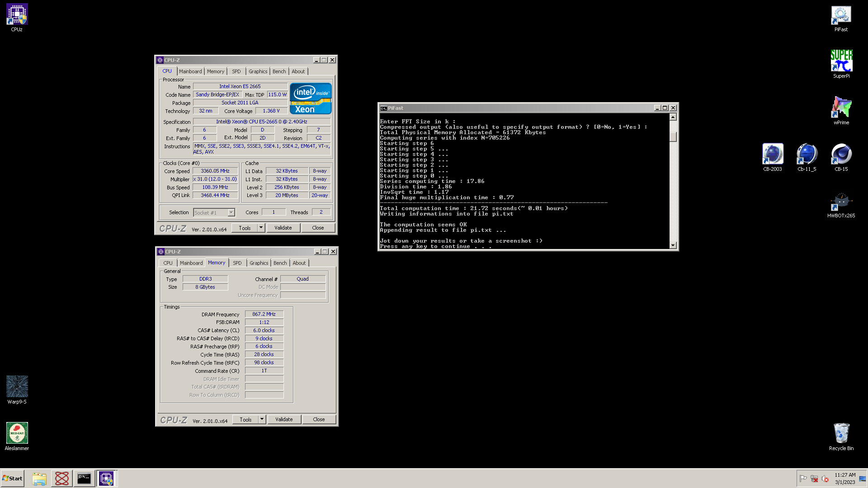Switch to Graphics tab in lower CPU-Z
Image resolution: width=868 pixels, height=488 pixels.
pyautogui.click(x=259, y=263)
